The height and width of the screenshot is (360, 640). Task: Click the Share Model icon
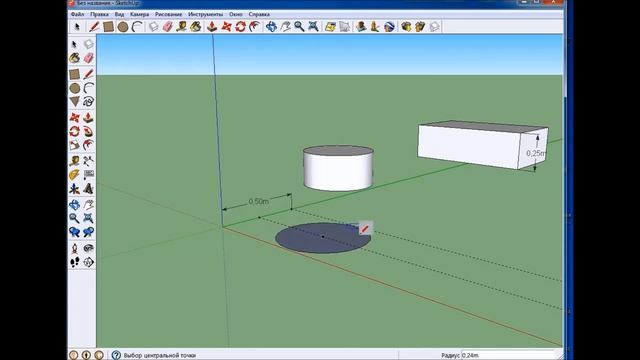tap(420, 27)
